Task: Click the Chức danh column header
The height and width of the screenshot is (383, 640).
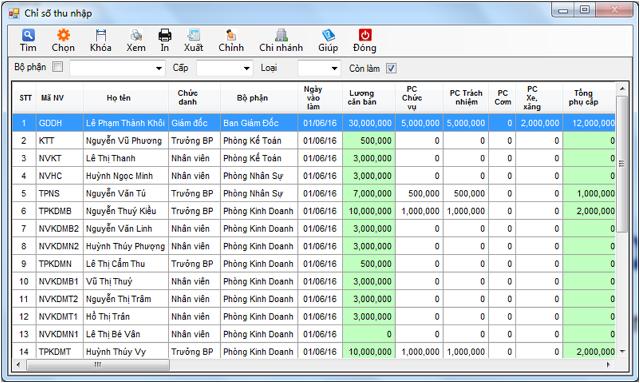Action: (195, 98)
